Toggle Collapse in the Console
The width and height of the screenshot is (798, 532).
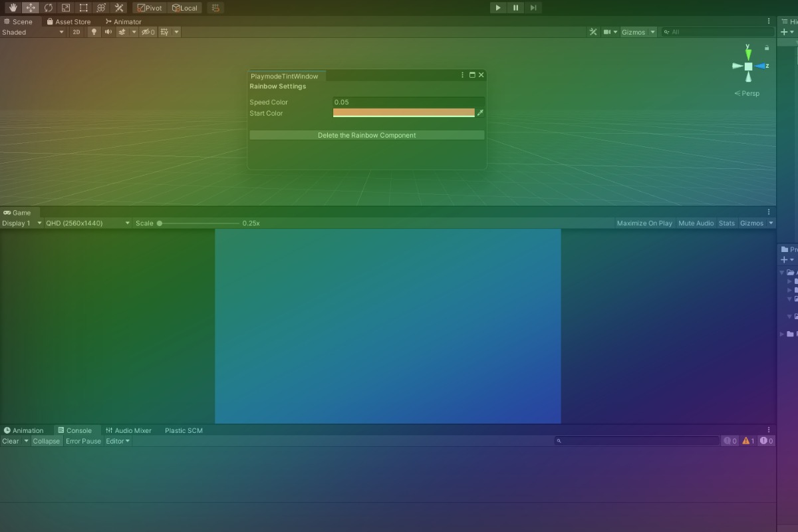pyautogui.click(x=47, y=441)
